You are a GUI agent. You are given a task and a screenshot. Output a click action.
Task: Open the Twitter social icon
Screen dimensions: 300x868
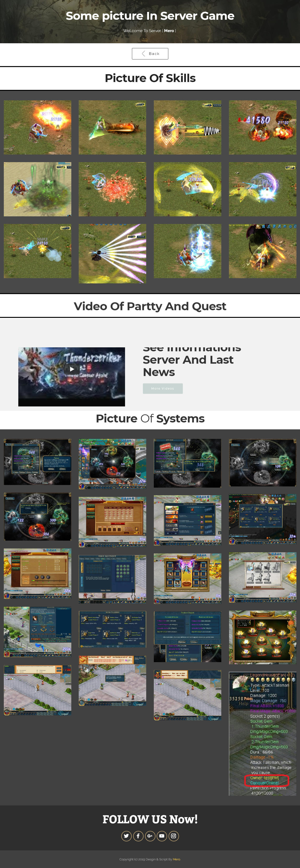(126, 836)
